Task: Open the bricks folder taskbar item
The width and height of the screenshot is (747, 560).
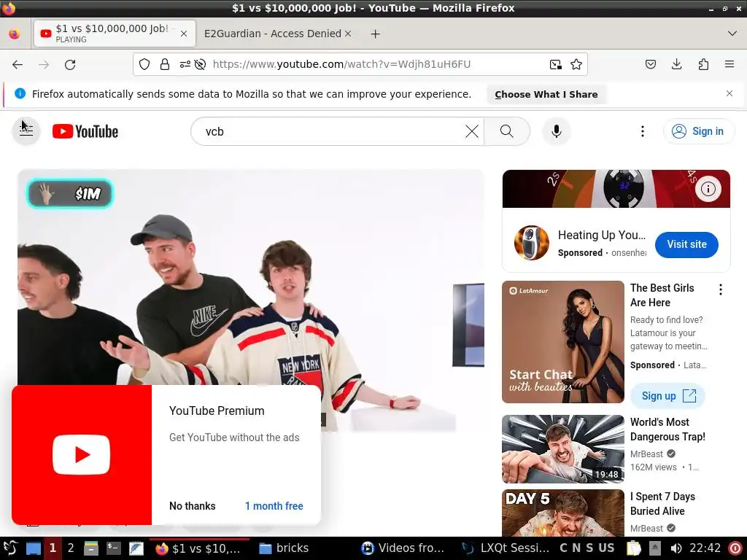Action: pyautogui.click(x=284, y=548)
